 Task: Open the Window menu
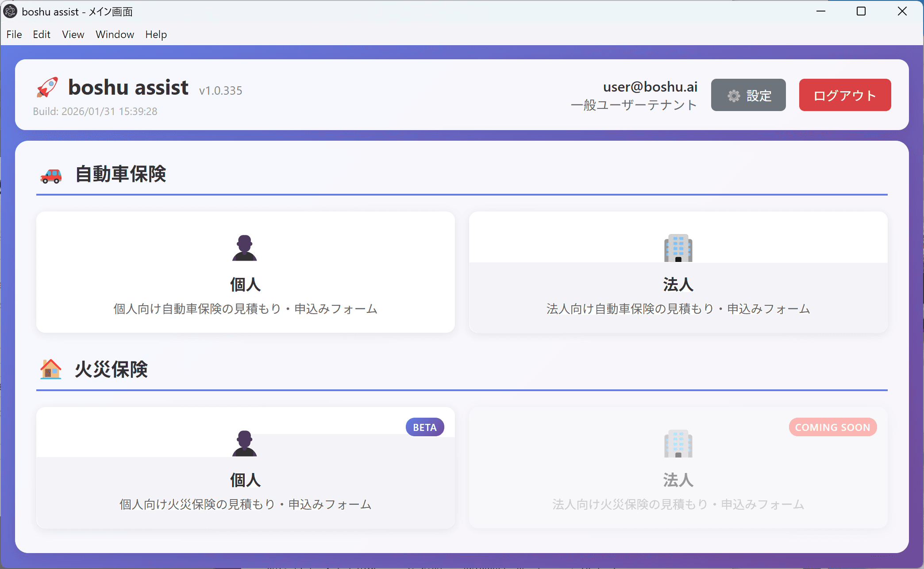[114, 35]
